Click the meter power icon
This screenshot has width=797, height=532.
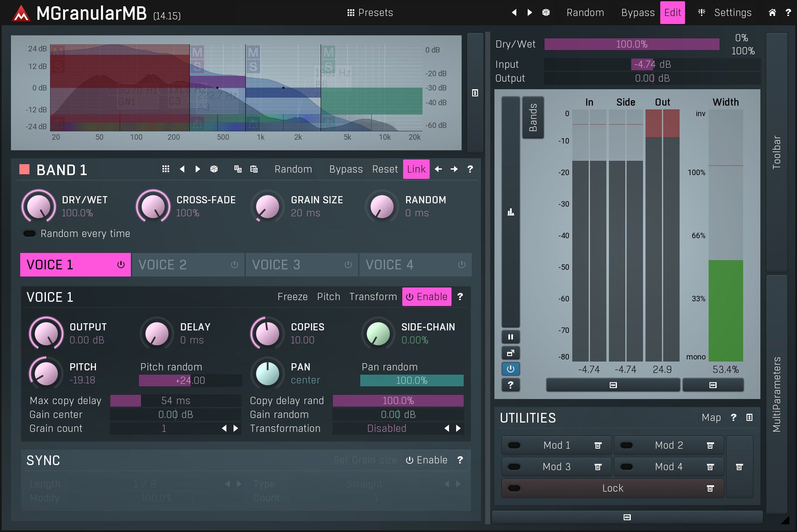[x=510, y=369]
